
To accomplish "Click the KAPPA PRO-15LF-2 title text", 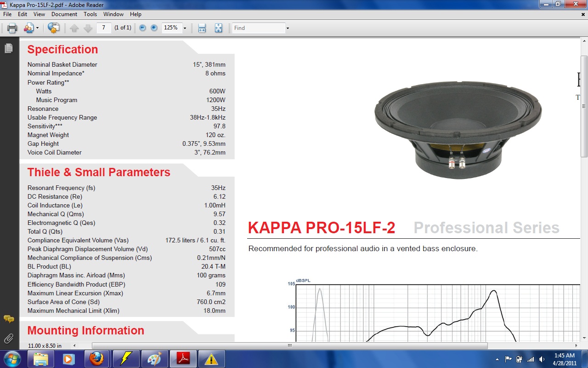I will click(x=322, y=228).
